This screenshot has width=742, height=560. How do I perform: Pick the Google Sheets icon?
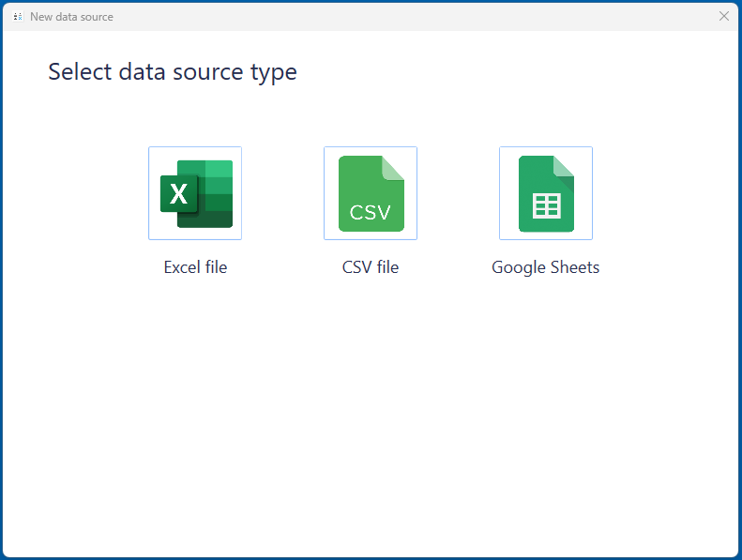pyautogui.click(x=546, y=193)
